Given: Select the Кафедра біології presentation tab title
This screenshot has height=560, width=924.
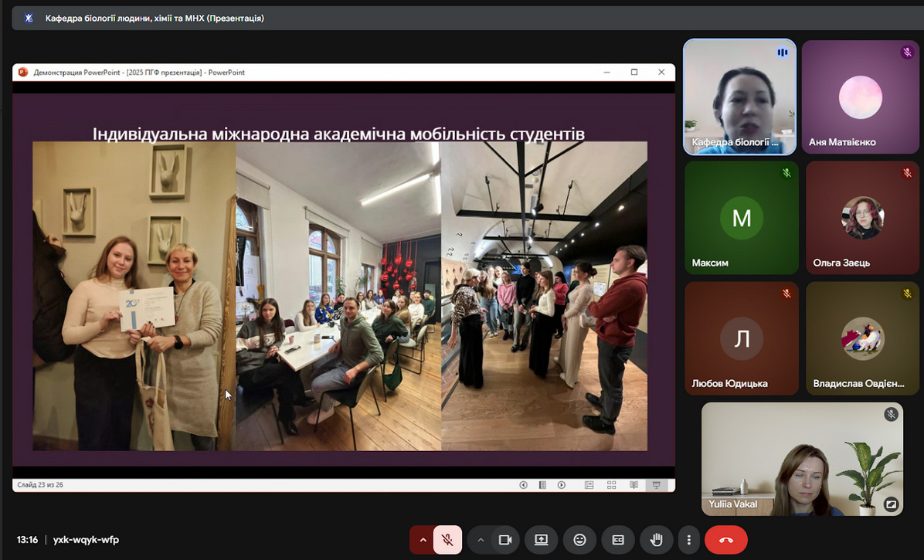Looking at the screenshot, I should pyautogui.click(x=155, y=18).
